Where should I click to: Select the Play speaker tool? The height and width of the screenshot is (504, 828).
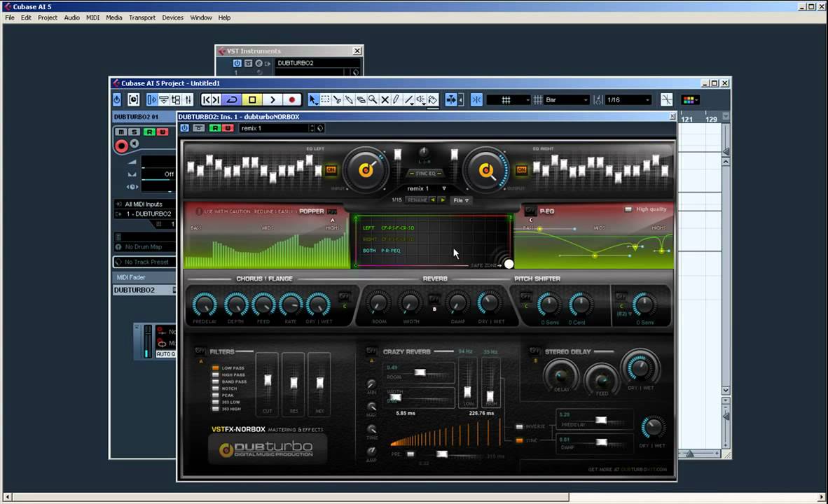tap(421, 99)
